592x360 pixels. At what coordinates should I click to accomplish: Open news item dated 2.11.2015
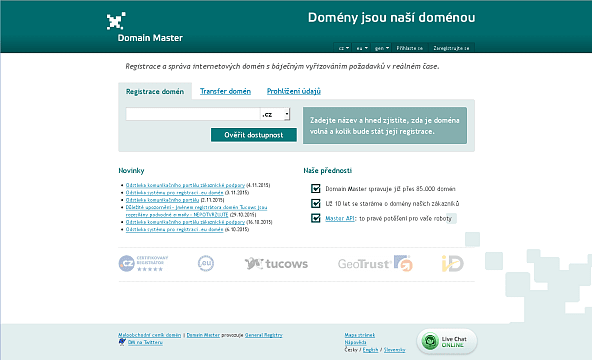tap(162, 200)
